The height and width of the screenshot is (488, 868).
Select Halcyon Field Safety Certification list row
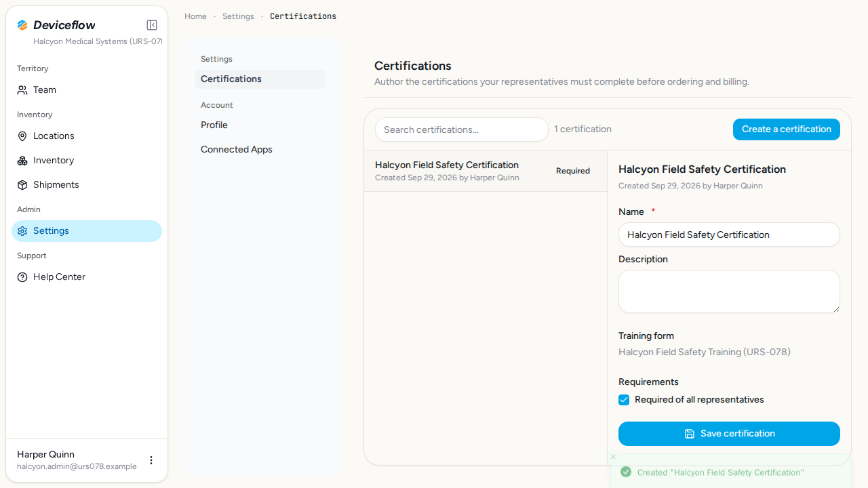click(x=486, y=171)
